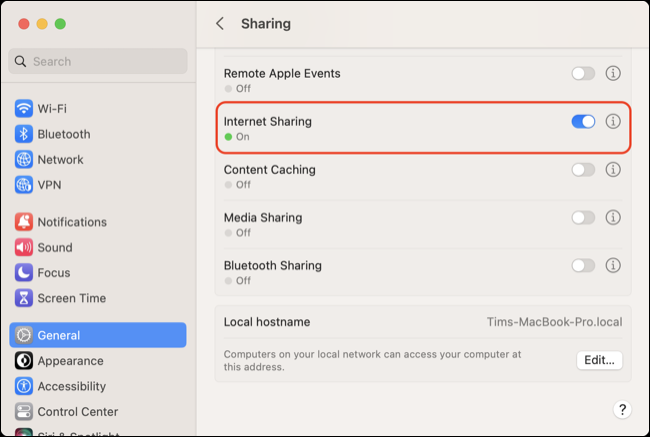
Task: Open Screen Time hourglass icon
Action: [x=24, y=298]
